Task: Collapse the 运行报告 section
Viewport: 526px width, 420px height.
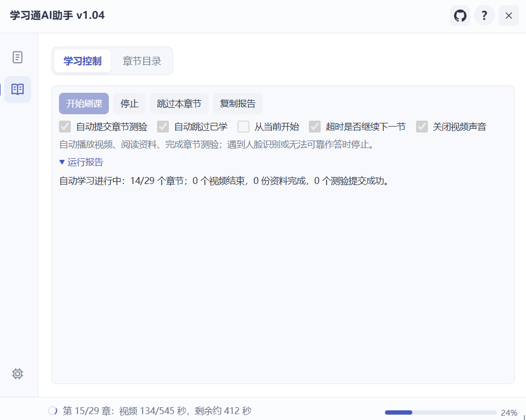Action: click(81, 162)
